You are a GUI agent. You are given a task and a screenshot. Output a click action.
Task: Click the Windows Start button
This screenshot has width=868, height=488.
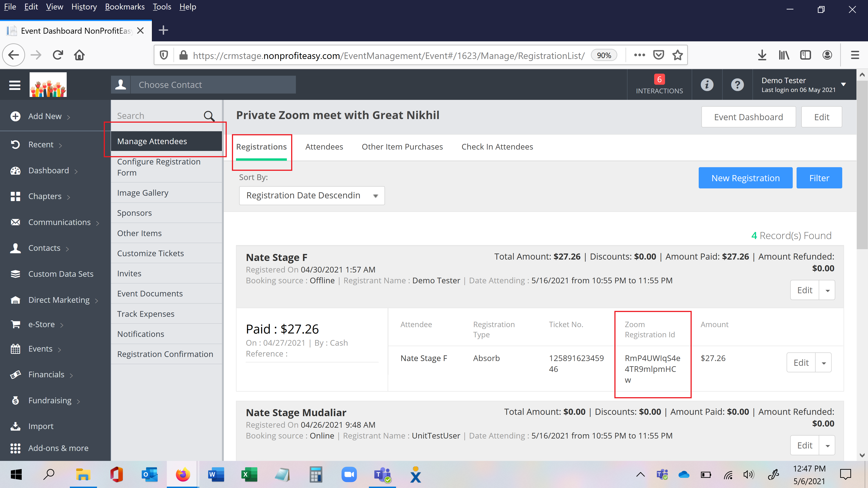pyautogui.click(x=16, y=474)
